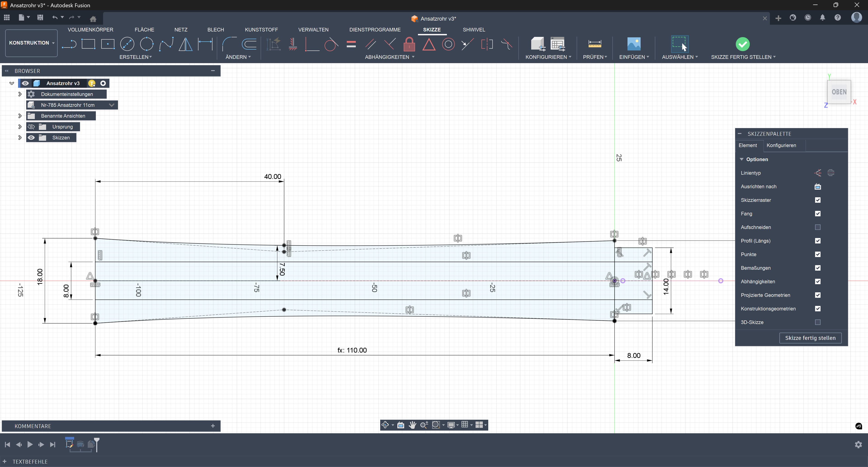Screen dimensions: 868x467
Task: Open the KONSTRUKTION workspace dropdown
Action: click(x=31, y=43)
